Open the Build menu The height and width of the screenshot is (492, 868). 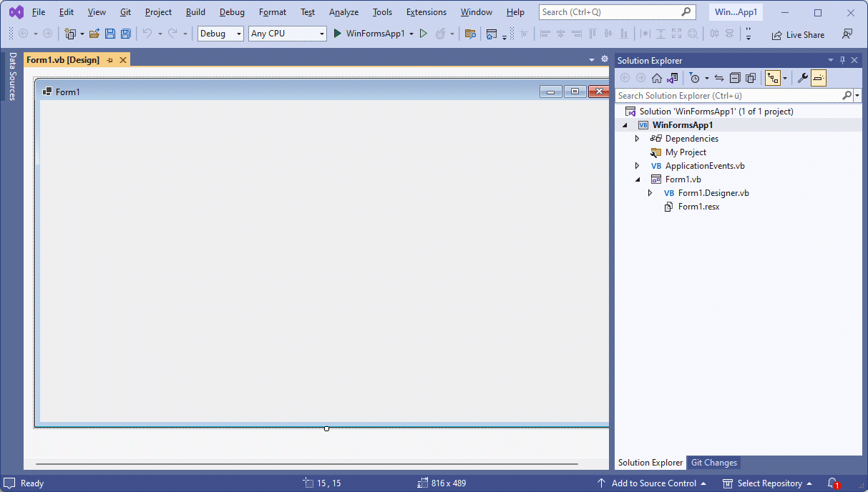(195, 12)
